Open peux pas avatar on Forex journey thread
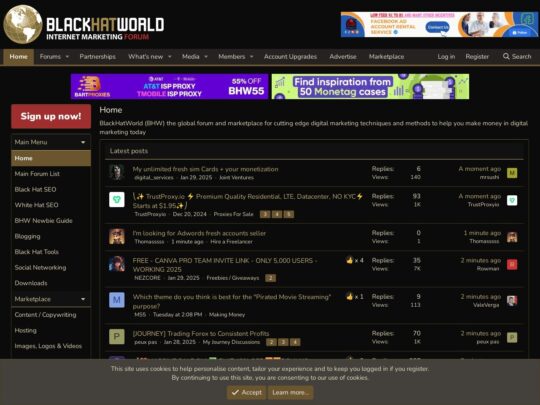 [x=117, y=337]
